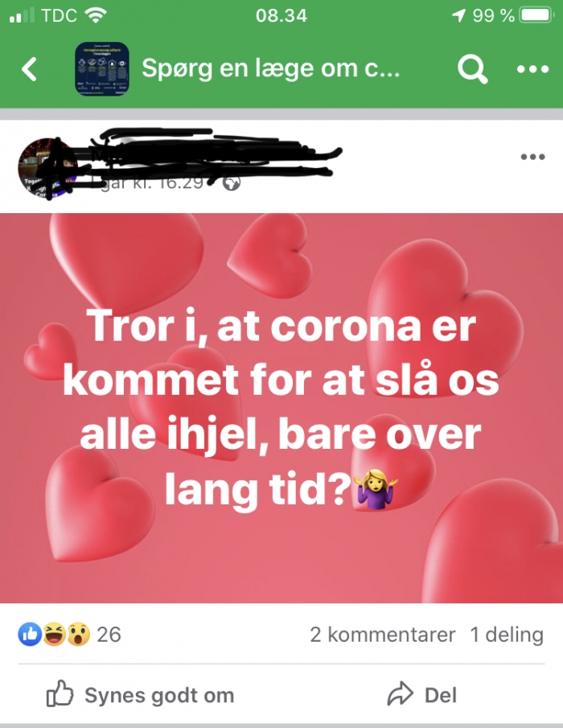The height and width of the screenshot is (728, 563).
Task: Open the 2 kommentarer link
Action: click(x=383, y=635)
